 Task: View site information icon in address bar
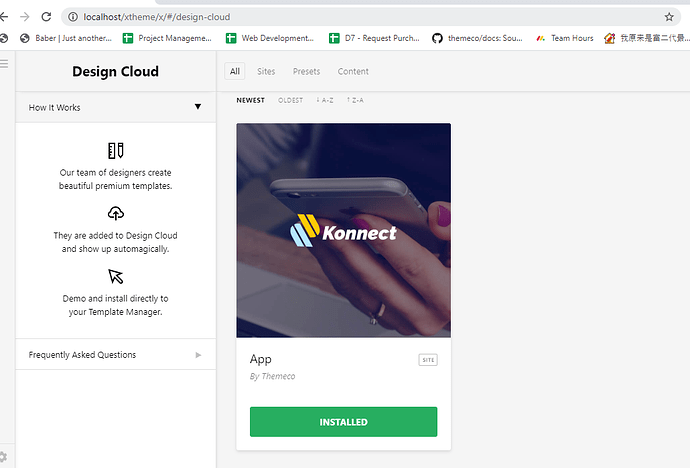[x=73, y=17]
